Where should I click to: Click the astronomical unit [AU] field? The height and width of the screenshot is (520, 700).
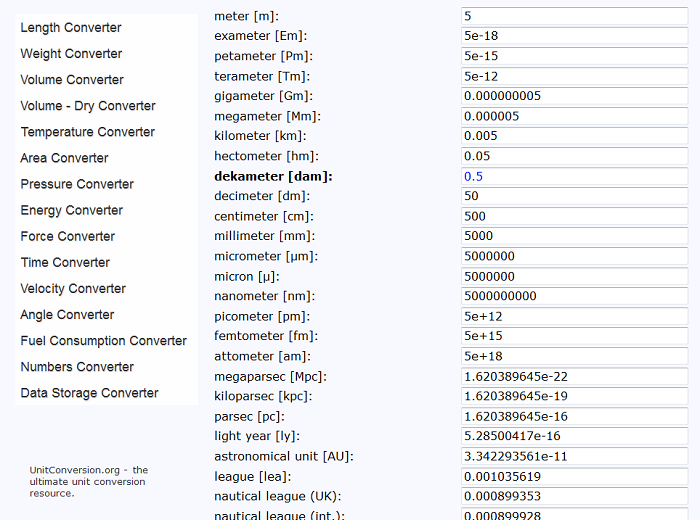(575, 456)
